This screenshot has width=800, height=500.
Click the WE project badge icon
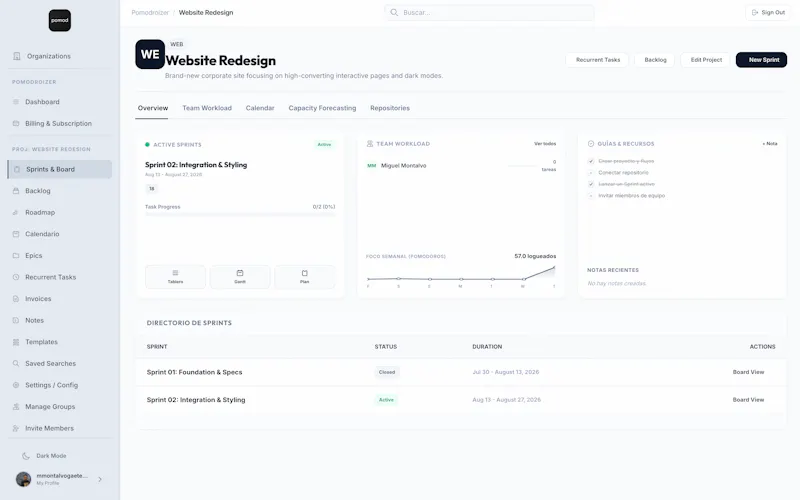pyautogui.click(x=150, y=54)
